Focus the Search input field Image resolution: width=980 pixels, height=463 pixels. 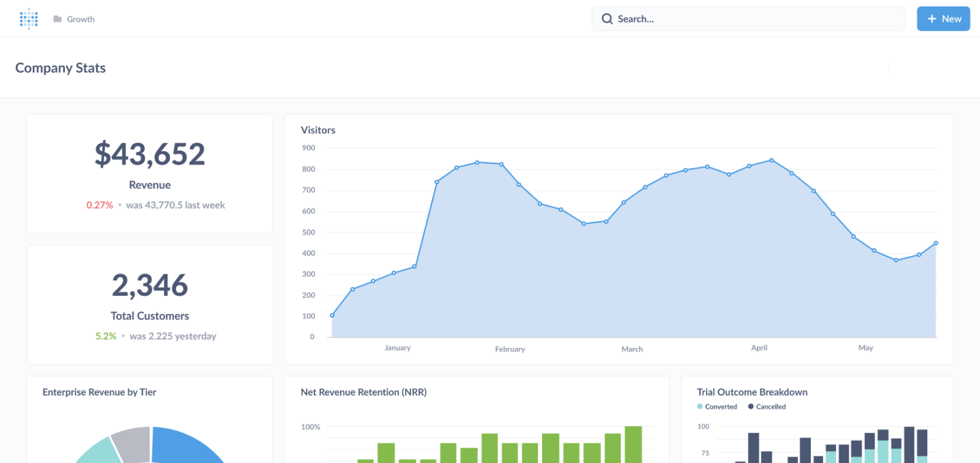[x=748, y=19]
